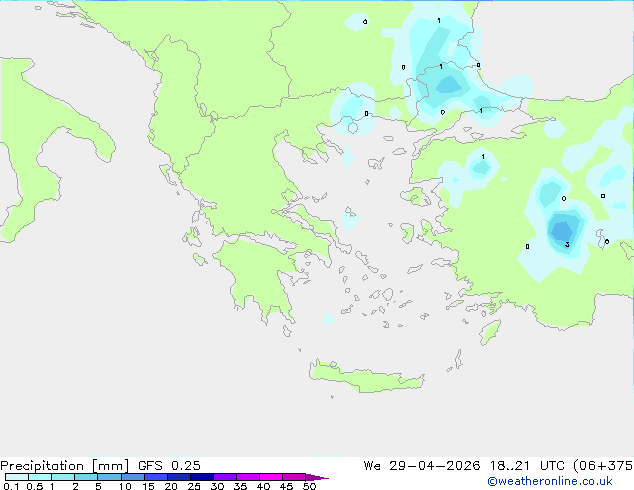Click the 30–35 mm purple legend swatch
The image size is (634, 490).
[225, 477]
